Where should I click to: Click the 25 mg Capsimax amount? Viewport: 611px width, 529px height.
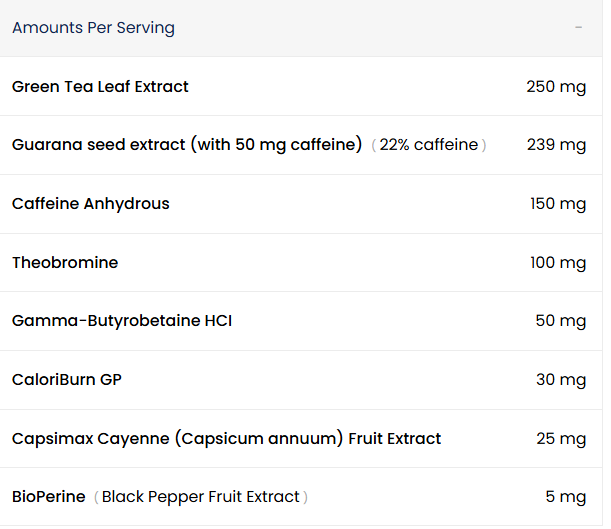coord(560,439)
